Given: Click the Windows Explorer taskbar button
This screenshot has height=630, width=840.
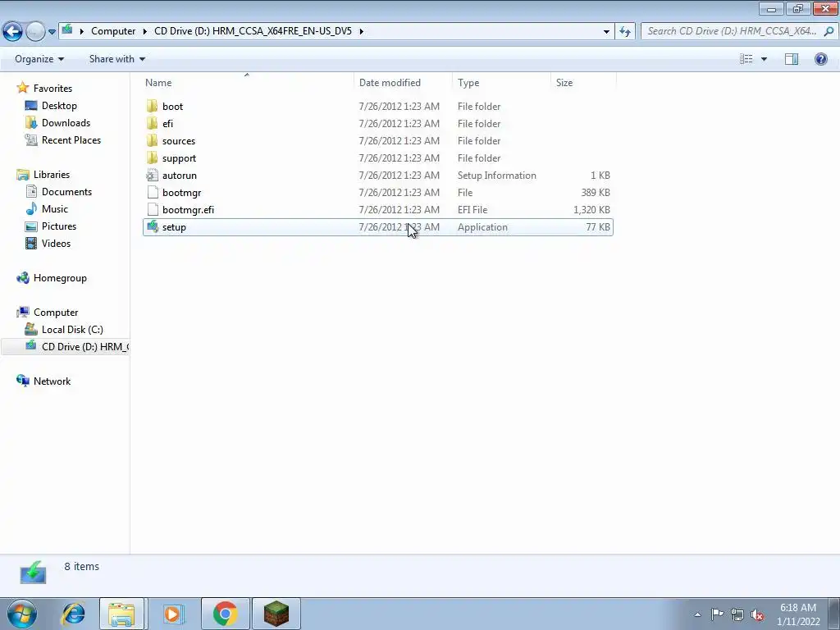Looking at the screenshot, I should [x=121, y=614].
